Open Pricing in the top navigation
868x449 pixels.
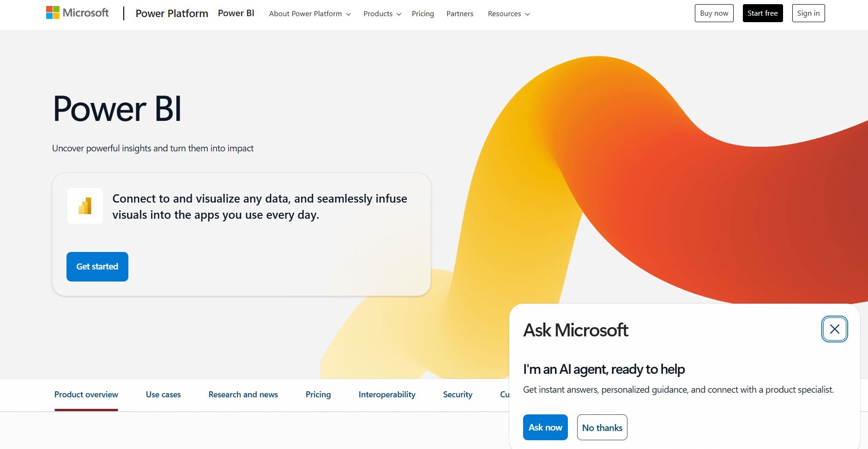422,14
